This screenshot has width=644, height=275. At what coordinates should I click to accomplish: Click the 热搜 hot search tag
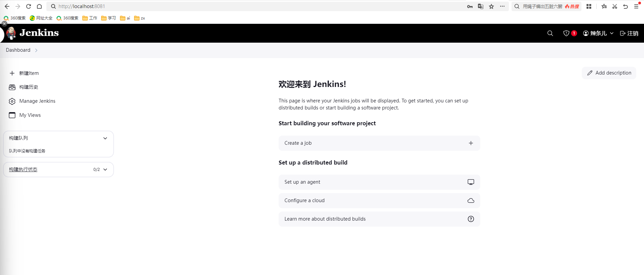(572, 6)
